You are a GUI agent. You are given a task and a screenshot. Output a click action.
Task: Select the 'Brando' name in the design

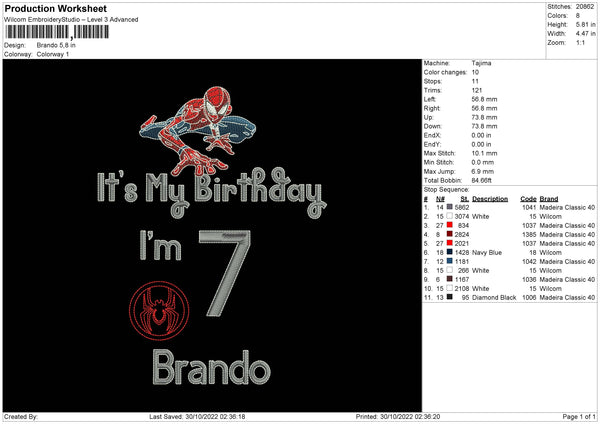click(x=212, y=368)
